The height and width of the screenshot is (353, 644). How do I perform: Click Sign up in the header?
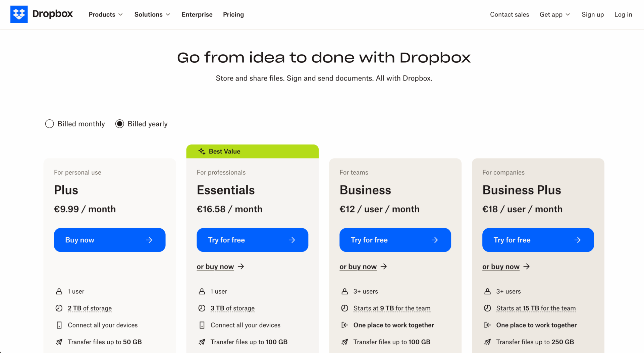pos(593,14)
